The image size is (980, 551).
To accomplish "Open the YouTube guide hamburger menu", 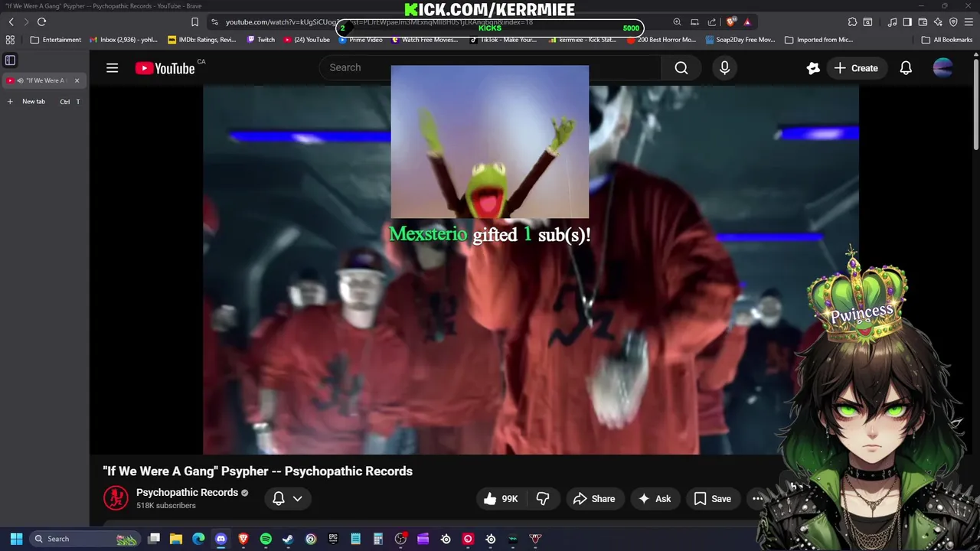I will click(112, 68).
